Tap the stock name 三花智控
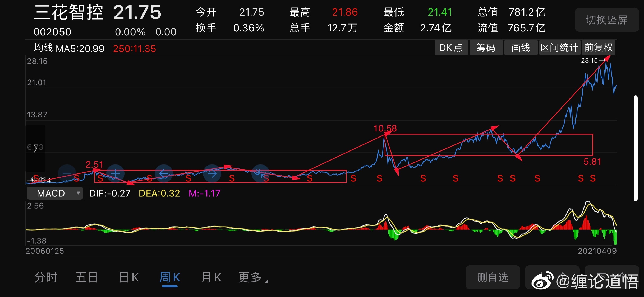 68,12
